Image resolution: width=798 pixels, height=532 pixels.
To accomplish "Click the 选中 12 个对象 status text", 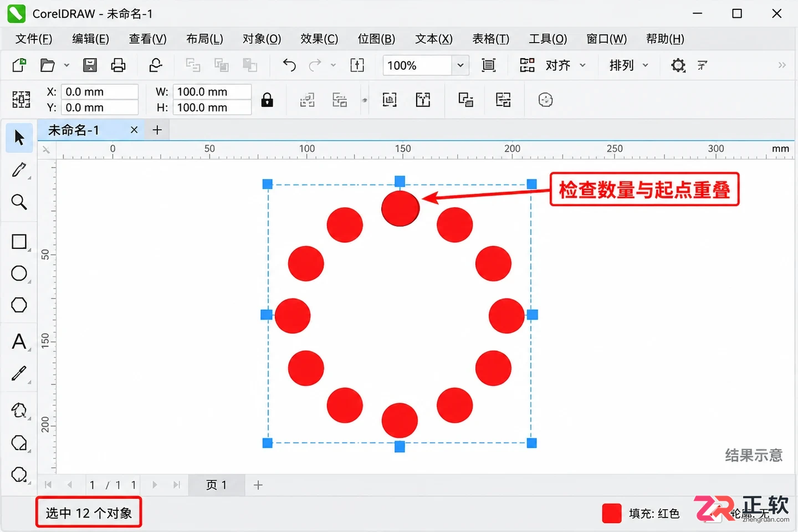I will [x=89, y=513].
